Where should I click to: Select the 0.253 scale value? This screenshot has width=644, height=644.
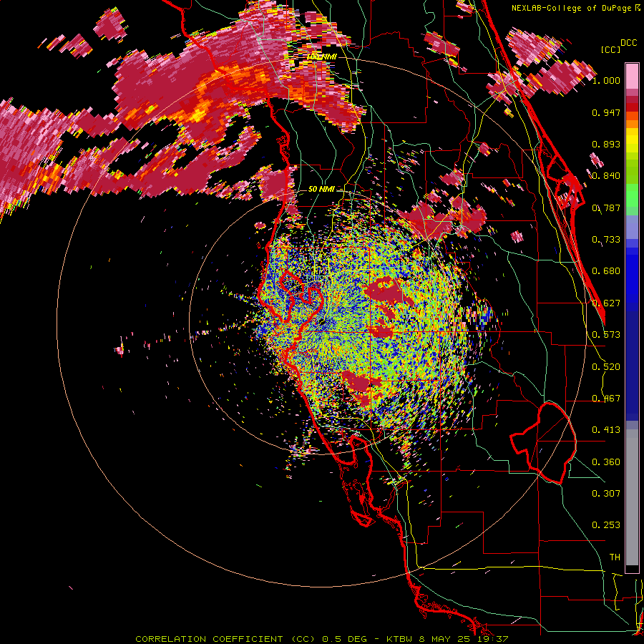[x=606, y=525]
